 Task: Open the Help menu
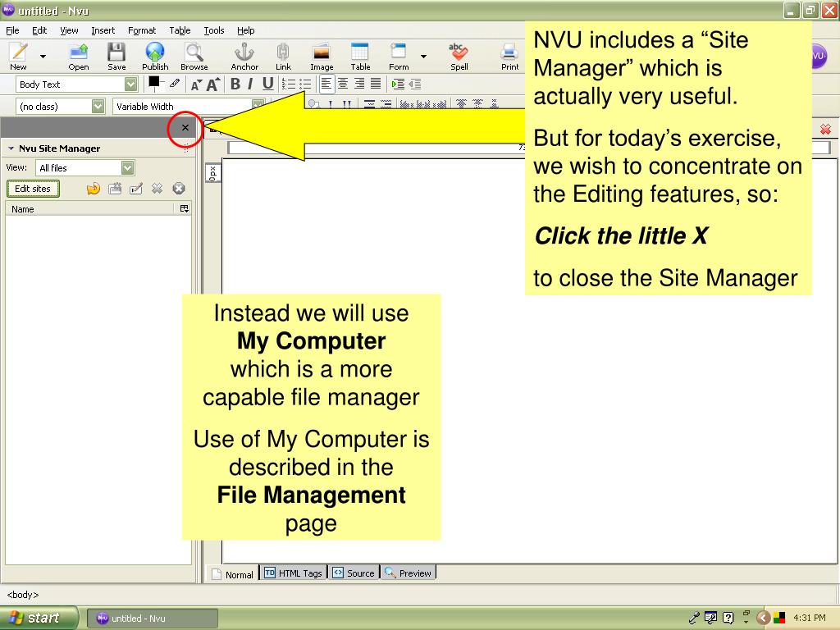(x=246, y=30)
